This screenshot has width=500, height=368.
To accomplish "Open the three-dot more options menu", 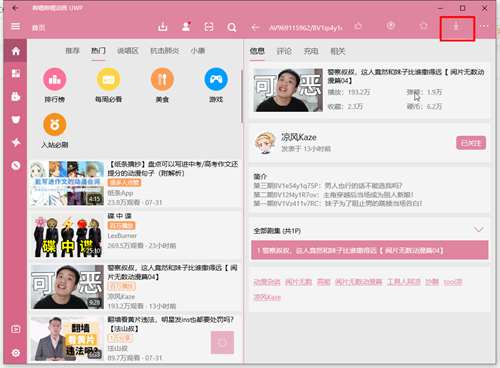I will (x=484, y=26).
